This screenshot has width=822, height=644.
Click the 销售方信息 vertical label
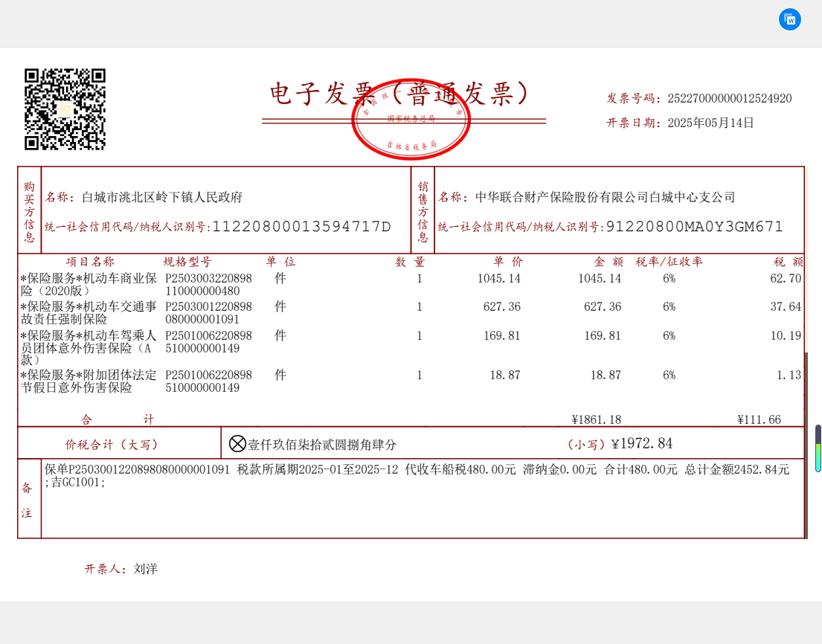point(423,212)
